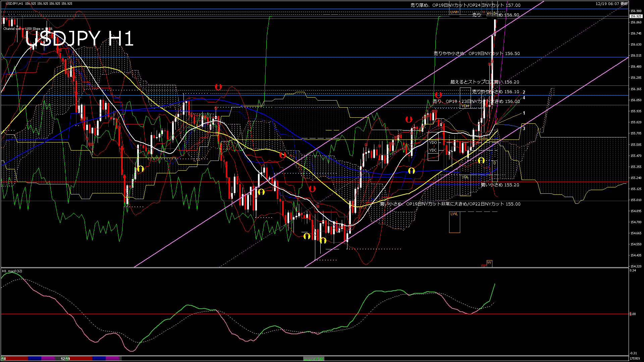Viewport: 644px width, 362px height.
Task: Click fan line number 1 label
Action: point(524,113)
